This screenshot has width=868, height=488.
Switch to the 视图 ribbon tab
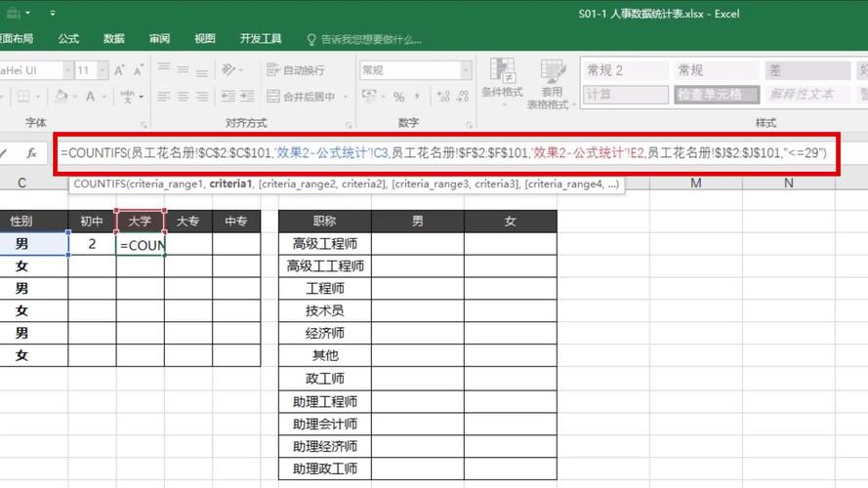pyautogui.click(x=205, y=39)
